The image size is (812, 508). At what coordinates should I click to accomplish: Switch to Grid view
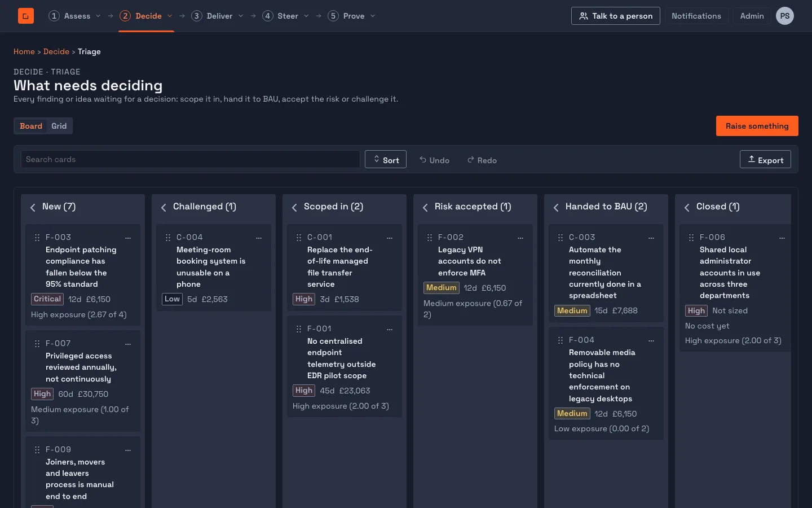coord(59,126)
